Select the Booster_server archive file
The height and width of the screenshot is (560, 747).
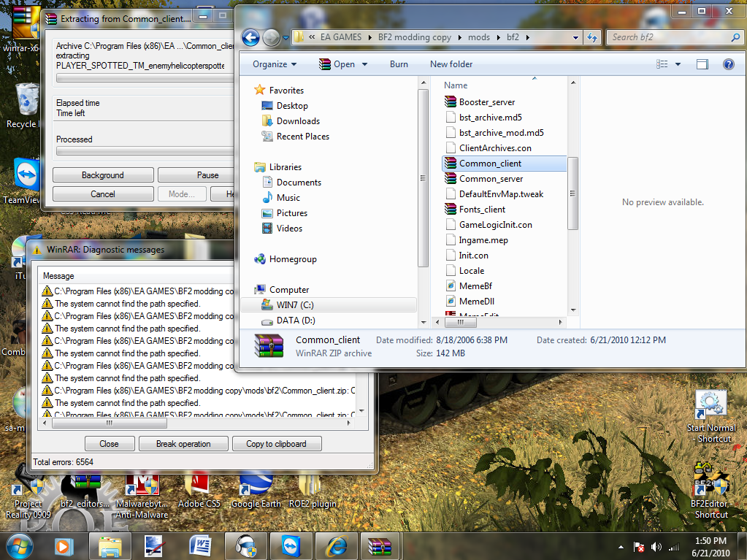[486, 102]
